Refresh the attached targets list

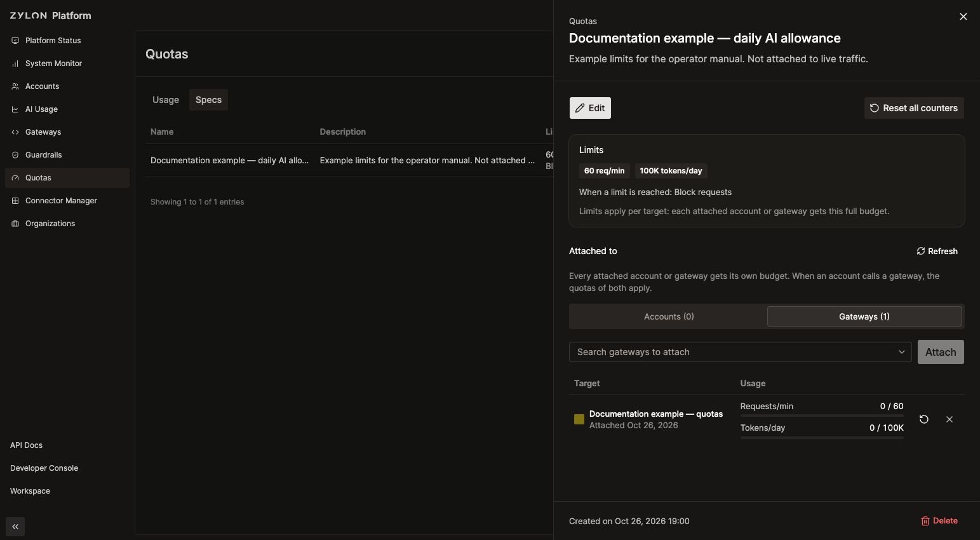click(937, 251)
